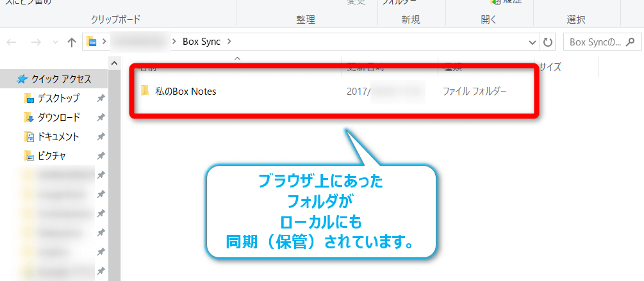
Task: Open the recent locations dropdown chevron
Action: (x=54, y=43)
